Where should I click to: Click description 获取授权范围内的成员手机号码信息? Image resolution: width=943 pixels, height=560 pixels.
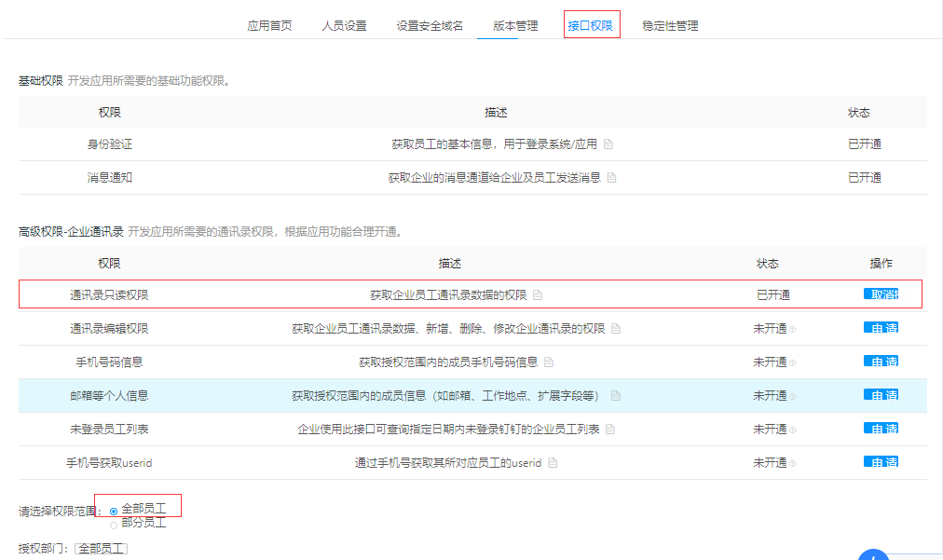448,362
